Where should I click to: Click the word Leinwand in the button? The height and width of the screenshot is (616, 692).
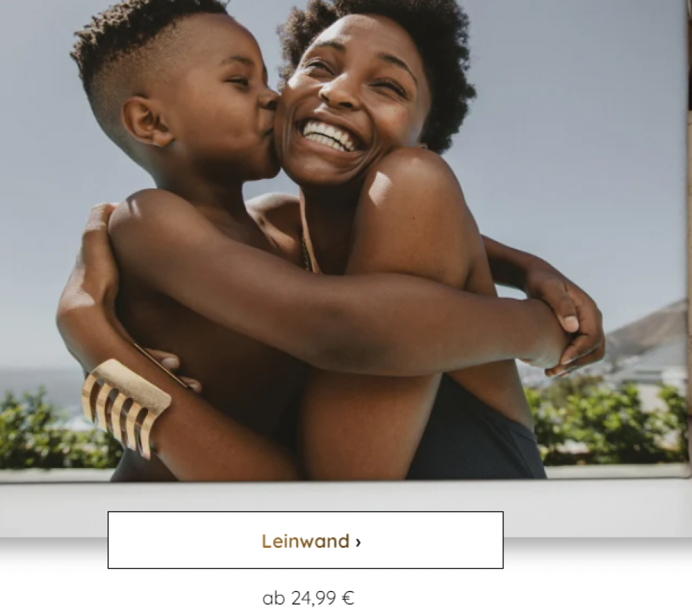click(305, 541)
